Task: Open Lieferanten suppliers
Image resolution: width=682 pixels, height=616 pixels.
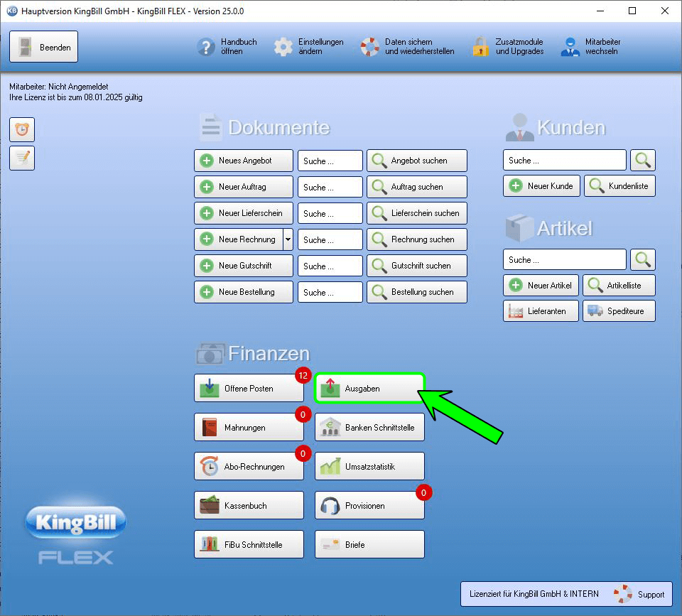Action: click(x=541, y=311)
